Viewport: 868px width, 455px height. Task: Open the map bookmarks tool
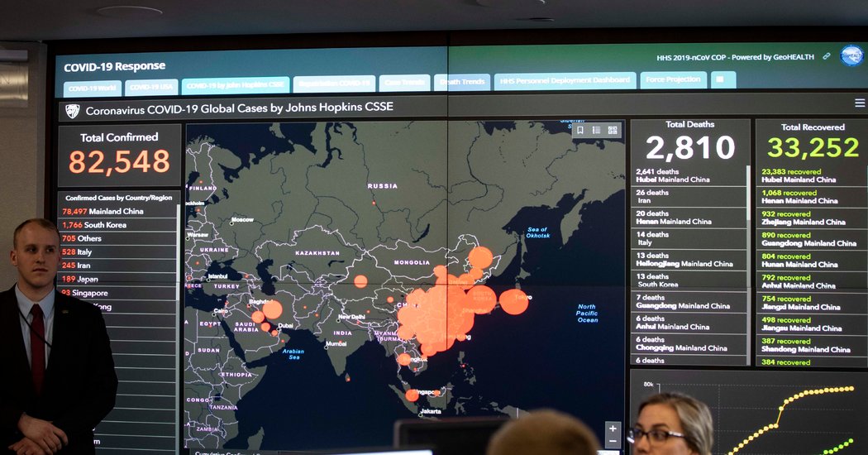pyautogui.click(x=580, y=130)
